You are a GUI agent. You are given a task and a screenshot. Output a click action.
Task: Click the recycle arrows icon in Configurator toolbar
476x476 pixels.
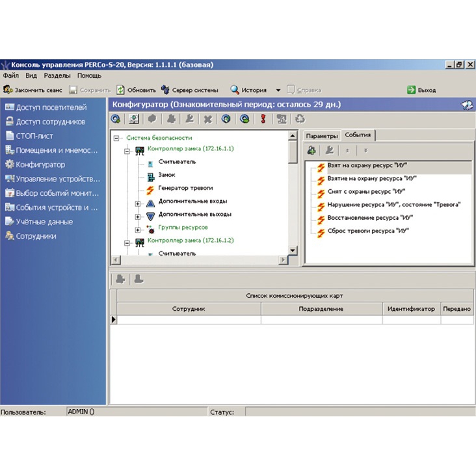pos(300,119)
